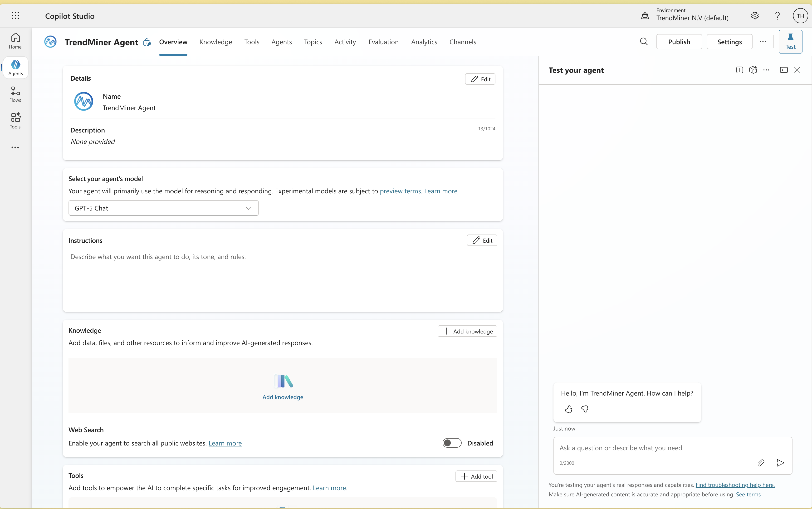Open the agent header more options ellipsis

[763, 42]
